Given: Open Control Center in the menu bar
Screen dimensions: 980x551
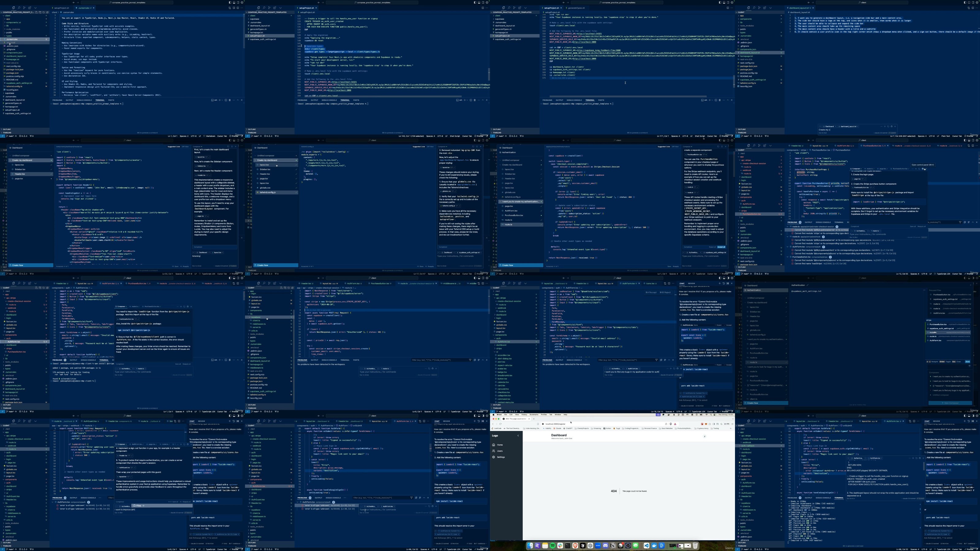Looking at the screenshot, I should [714, 414].
